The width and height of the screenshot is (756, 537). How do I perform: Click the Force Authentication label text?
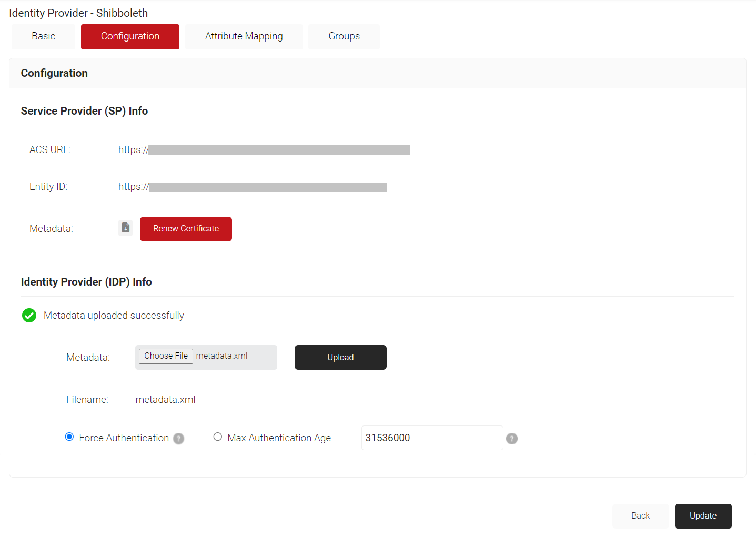(x=124, y=438)
